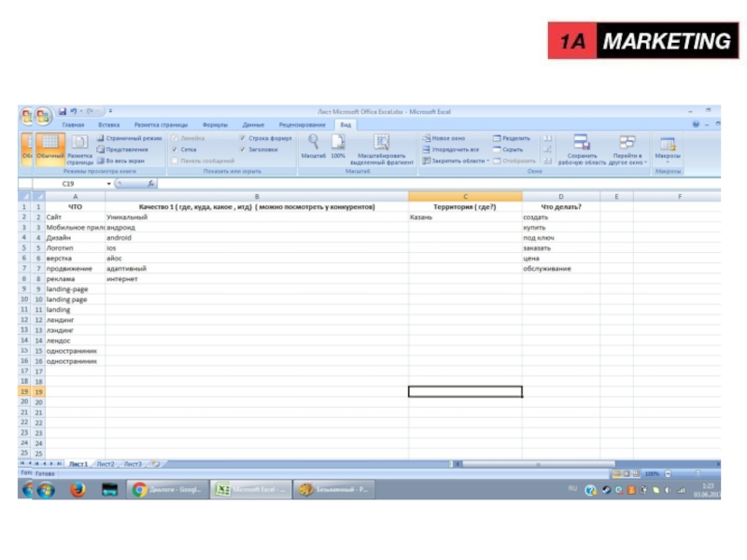Open the Формулы ribbon tab
Viewport: 747px width, 560px height.
click(x=215, y=125)
